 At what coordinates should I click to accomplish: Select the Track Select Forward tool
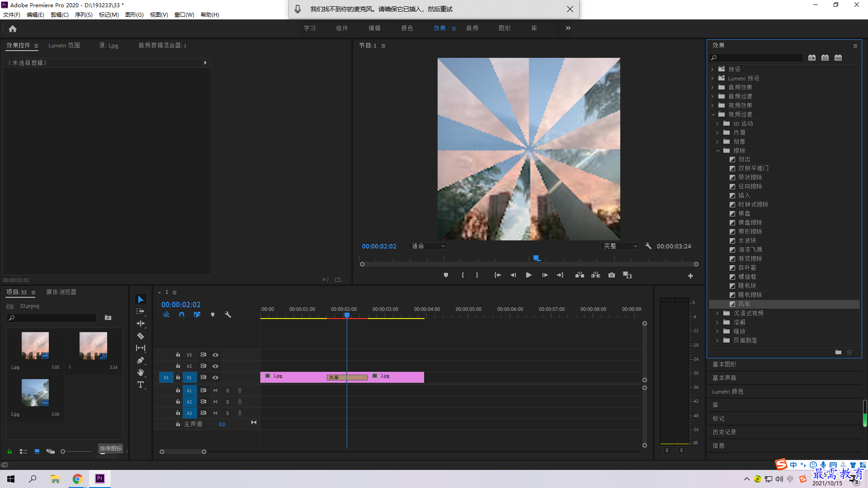click(141, 311)
